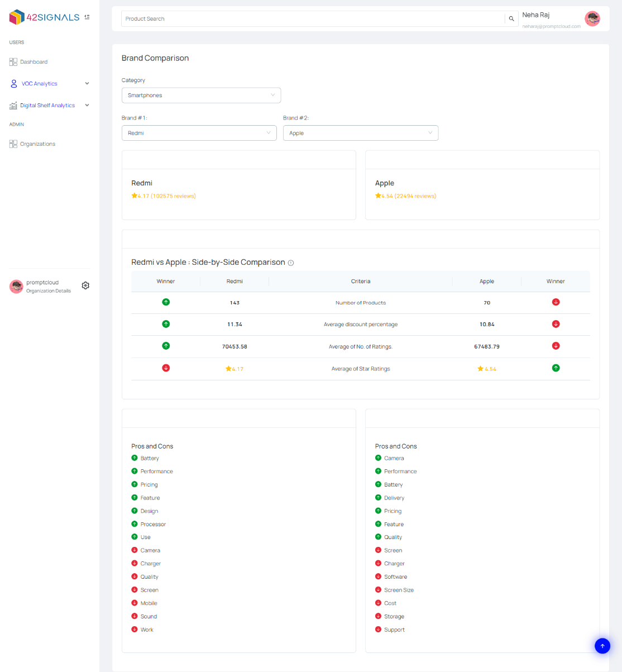Click the value 11.34 for Redmi discount
Viewport: 622px width, 672px height.
pyautogui.click(x=235, y=325)
